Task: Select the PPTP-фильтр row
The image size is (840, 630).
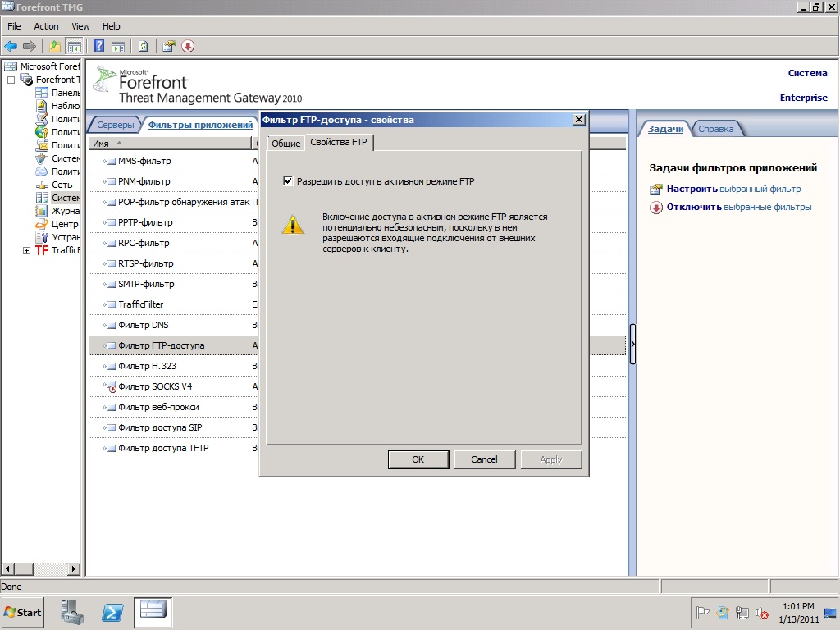Action: click(174, 222)
